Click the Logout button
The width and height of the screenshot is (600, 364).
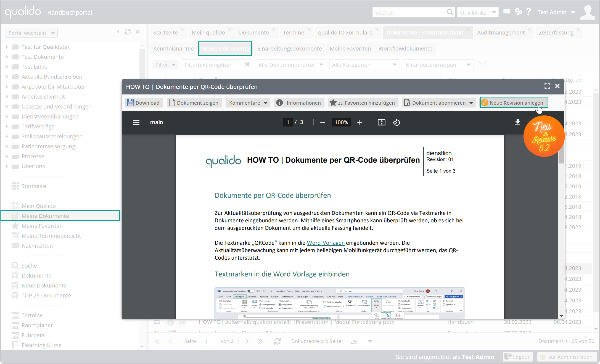(517, 357)
